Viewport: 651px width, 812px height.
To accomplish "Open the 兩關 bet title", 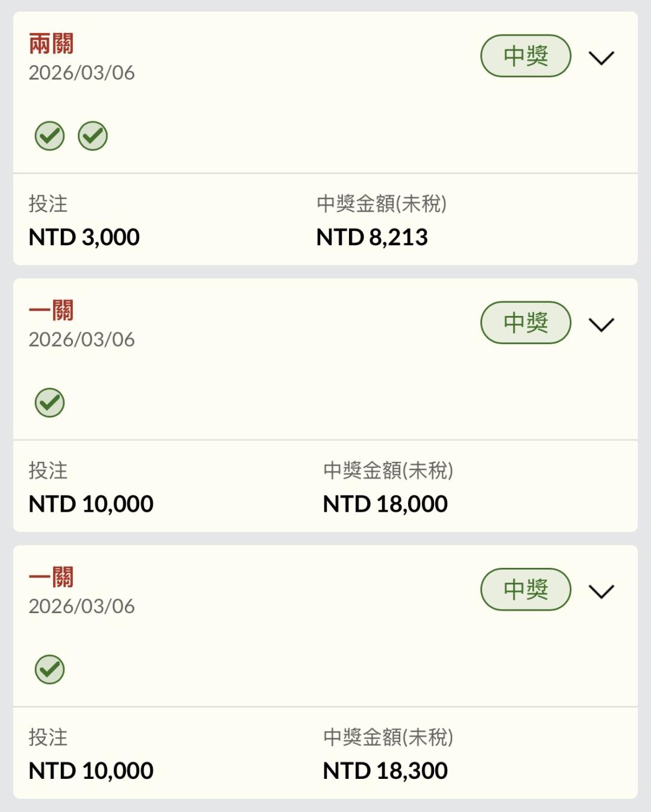I will pos(51,44).
